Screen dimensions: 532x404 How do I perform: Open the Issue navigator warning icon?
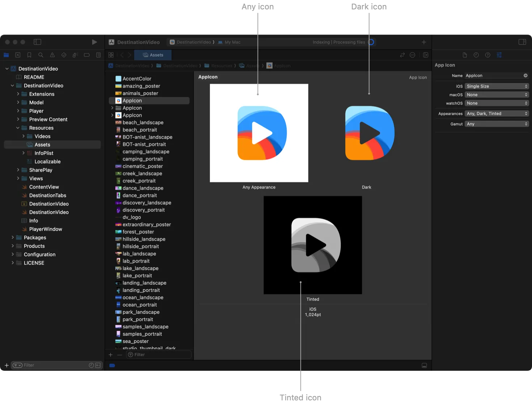pos(52,55)
